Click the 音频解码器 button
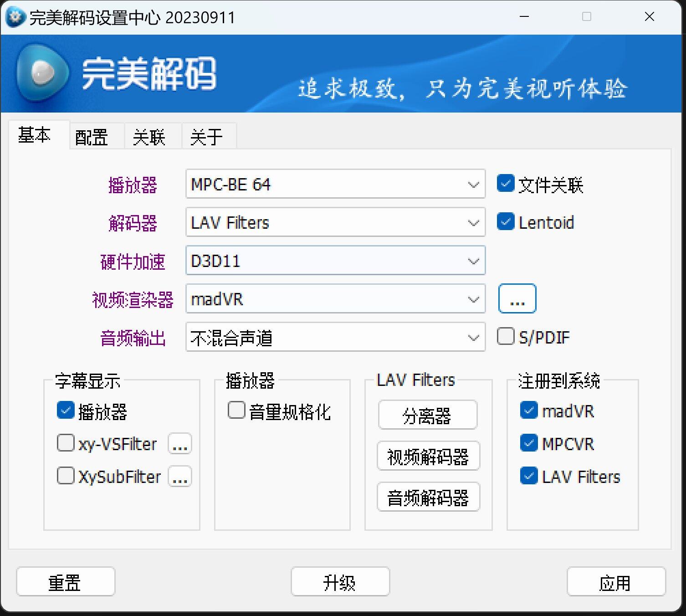This screenshot has width=686, height=616. (428, 497)
